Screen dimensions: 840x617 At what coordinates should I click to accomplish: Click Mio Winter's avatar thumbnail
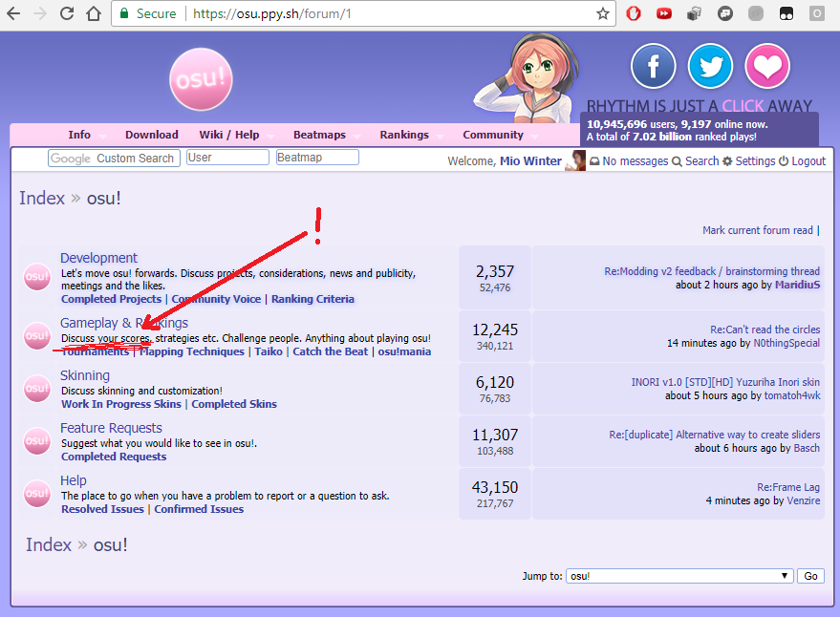click(575, 160)
